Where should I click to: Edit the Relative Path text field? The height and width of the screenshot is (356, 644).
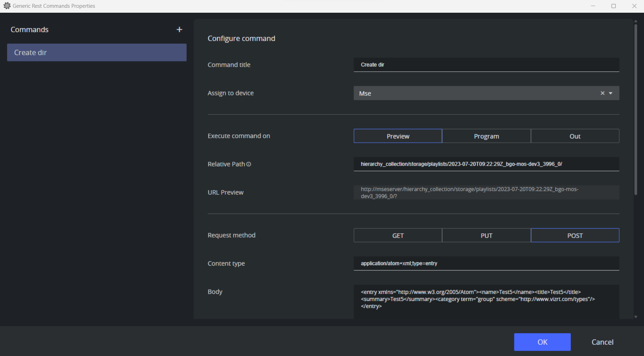click(486, 164)
